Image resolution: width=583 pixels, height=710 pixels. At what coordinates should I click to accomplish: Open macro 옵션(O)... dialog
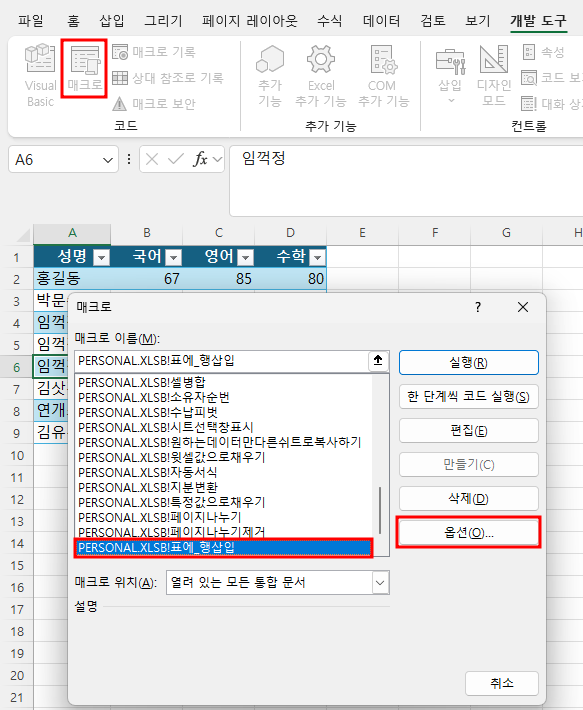468,532
